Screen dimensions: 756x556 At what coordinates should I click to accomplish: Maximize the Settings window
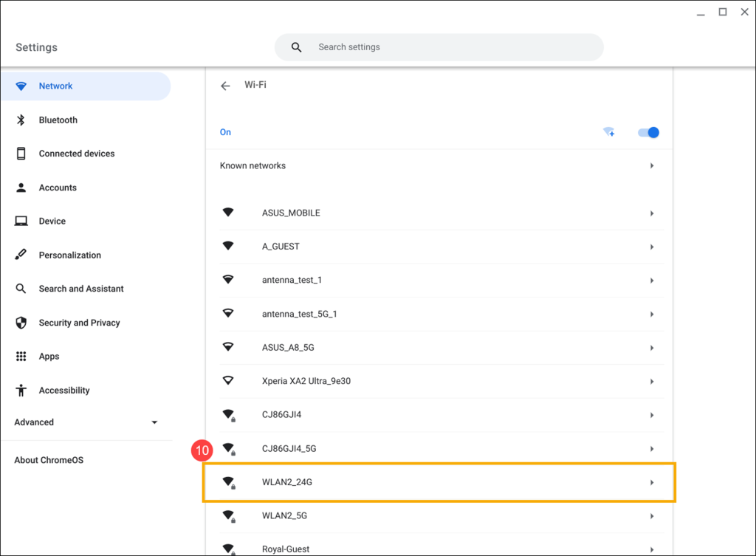pos(723,12)
